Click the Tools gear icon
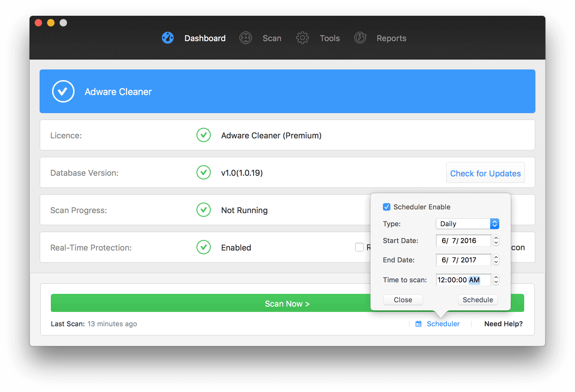The height and width of the screenshot is (392, 575). 302,38
